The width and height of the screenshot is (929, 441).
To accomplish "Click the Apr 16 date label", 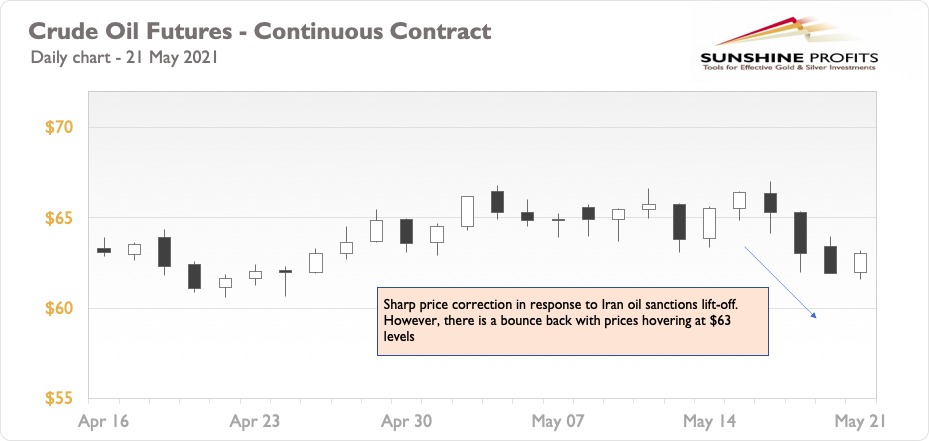I will pos(104,421).
